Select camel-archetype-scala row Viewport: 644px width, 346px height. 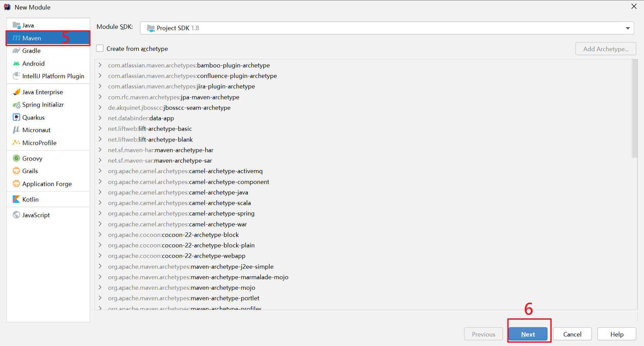click(x=363, y=203)
